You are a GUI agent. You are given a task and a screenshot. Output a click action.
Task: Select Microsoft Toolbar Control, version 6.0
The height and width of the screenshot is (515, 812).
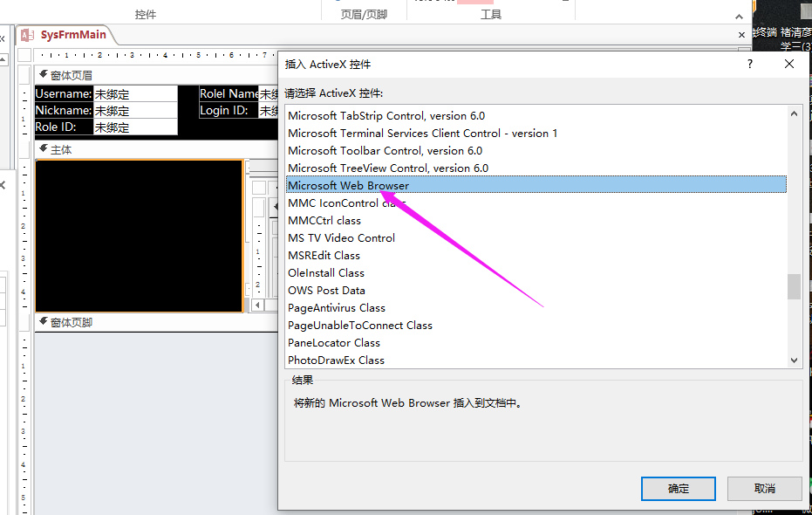536,151
